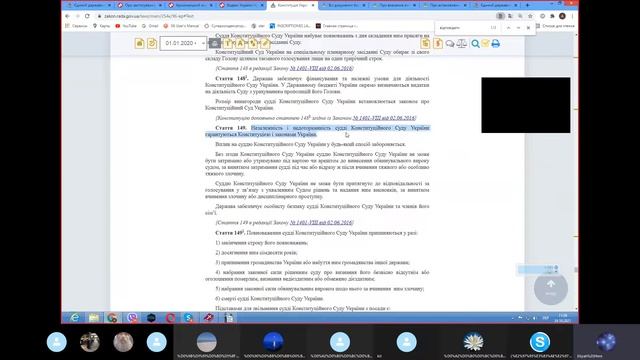Go to next find-in-page match
The height and width of the screenshot is (360, 640).
point(518,28)
